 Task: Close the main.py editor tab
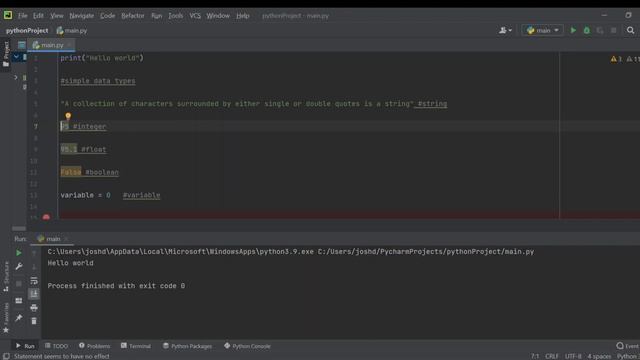[x=70, y=45]
